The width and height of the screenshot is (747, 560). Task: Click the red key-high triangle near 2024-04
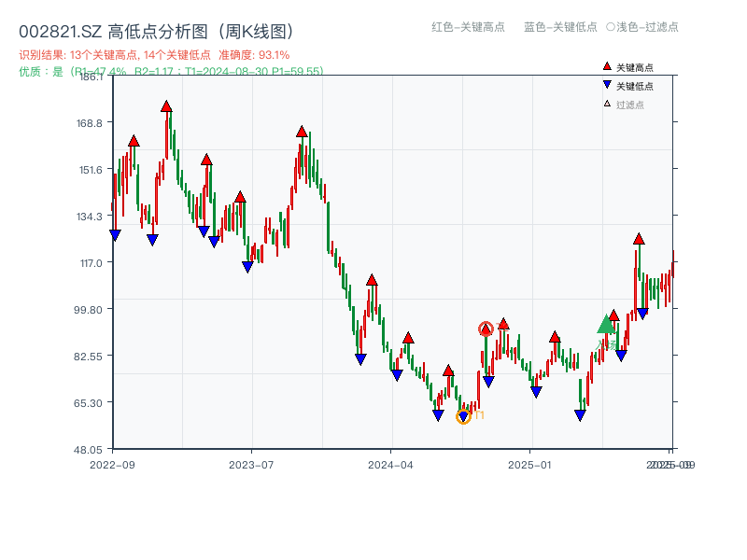[408, 339]
